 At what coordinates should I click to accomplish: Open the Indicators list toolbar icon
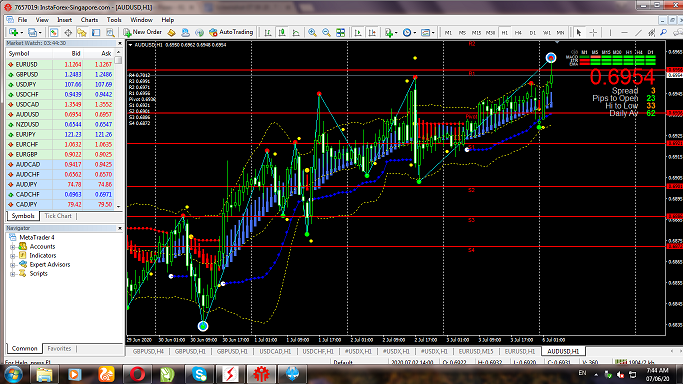pos(389,32)
